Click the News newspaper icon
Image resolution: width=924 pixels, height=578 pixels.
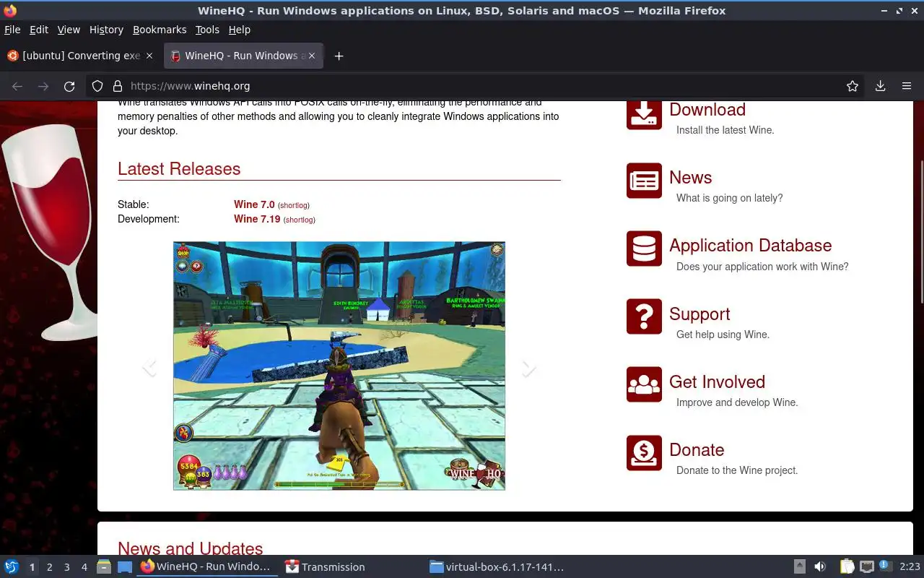(644, 181)
